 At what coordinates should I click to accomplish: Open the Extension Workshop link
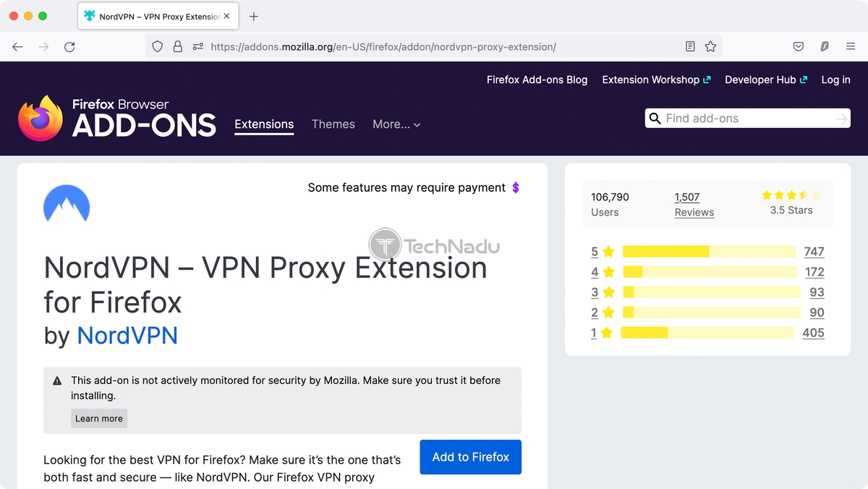coord(656,80)
